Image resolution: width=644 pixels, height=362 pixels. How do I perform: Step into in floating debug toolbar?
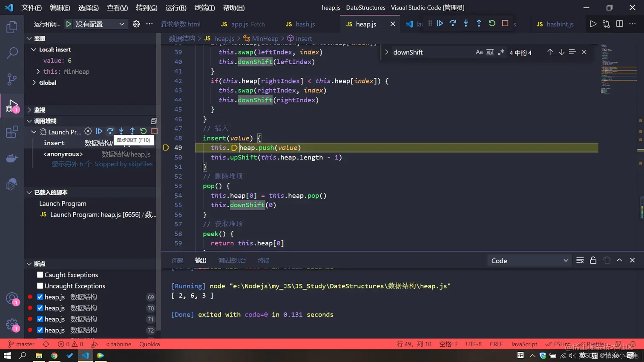[x=466, y=24]
